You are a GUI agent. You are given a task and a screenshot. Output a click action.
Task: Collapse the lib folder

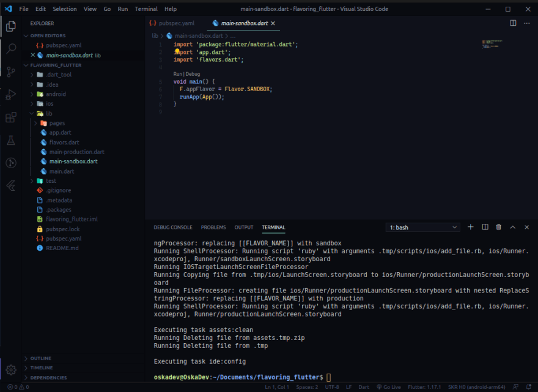click(32, 113)
